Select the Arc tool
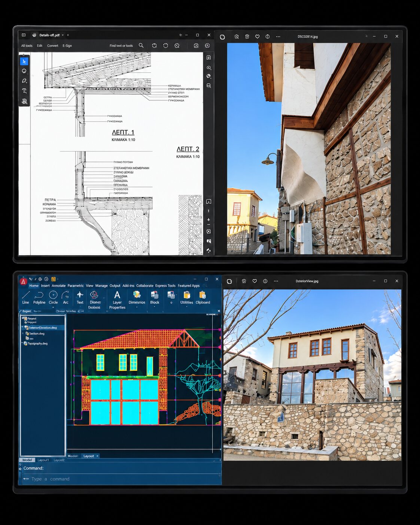Image resolution: width=420 pixels, height=525 pixels. [66, 298]
